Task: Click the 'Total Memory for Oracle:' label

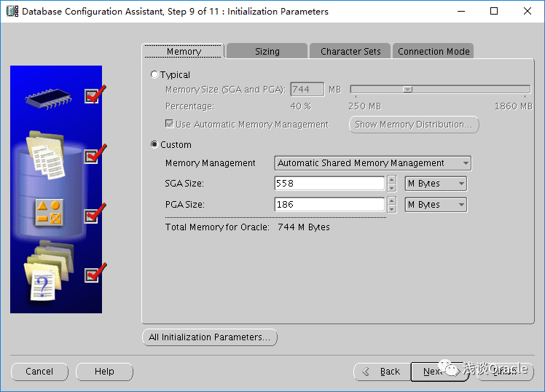Action: 217,227
